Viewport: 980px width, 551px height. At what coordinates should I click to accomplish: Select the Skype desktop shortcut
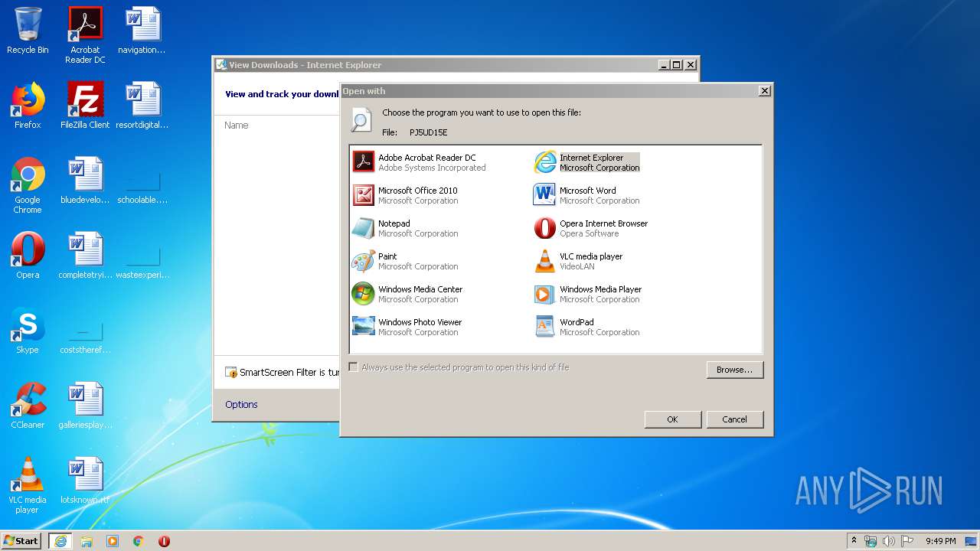28,331
